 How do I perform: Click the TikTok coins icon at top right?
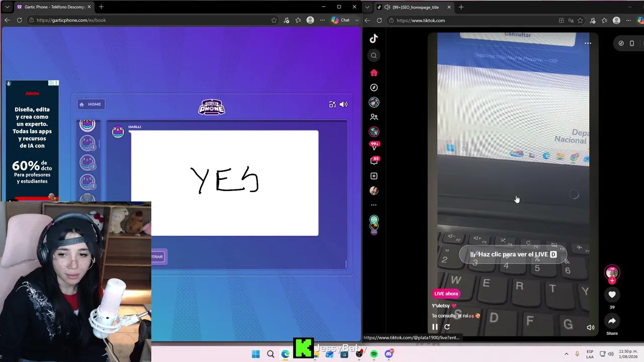point(621,43)
